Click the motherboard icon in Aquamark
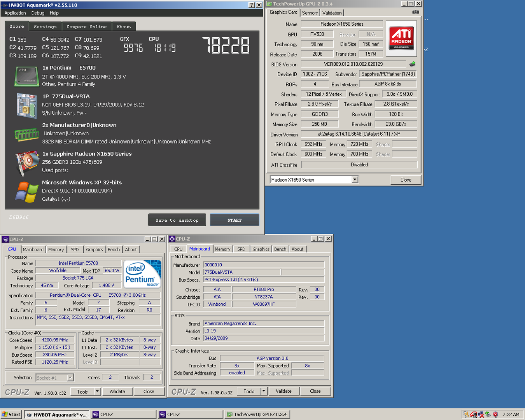Image resolution: width=525 pixels, height=420 pixels. click(26, 105)
